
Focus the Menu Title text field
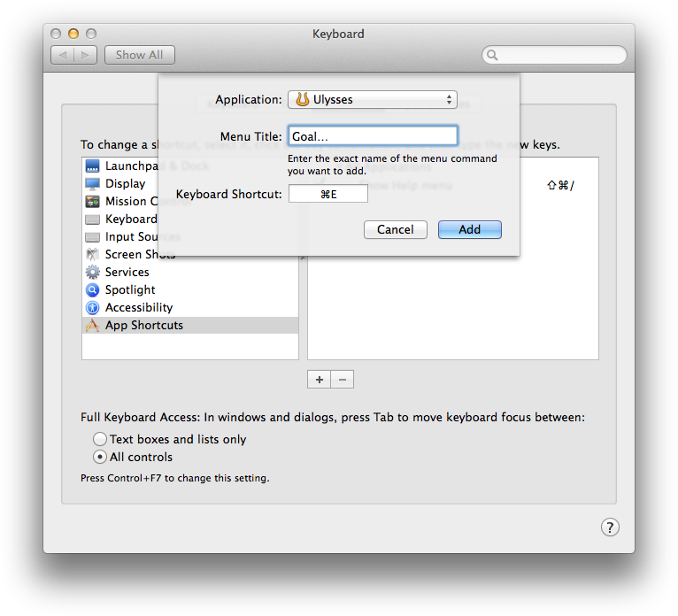coord(373,136)
